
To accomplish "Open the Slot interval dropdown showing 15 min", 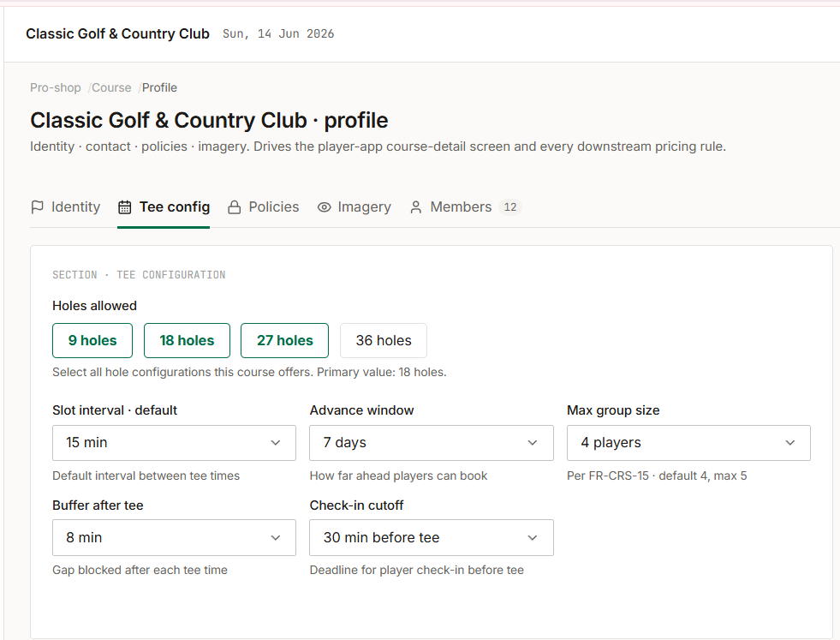I will pyautogui.click(x=174, y=443).
